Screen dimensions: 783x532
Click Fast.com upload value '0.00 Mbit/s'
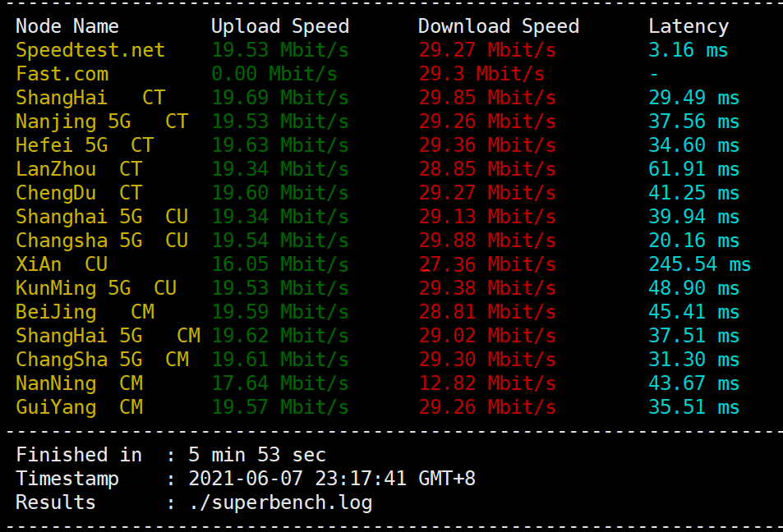point(274,74)
